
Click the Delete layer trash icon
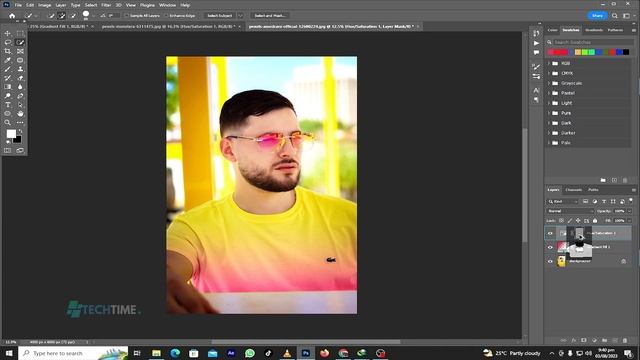click(624, 340)
